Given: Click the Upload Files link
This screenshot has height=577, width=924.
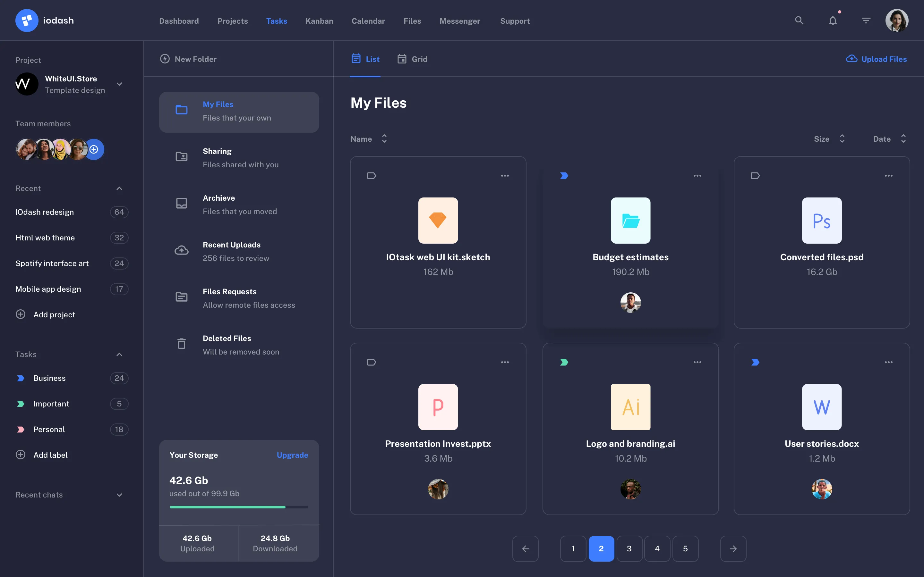Looking at the screenshot, I should click(x=876, y=59).
